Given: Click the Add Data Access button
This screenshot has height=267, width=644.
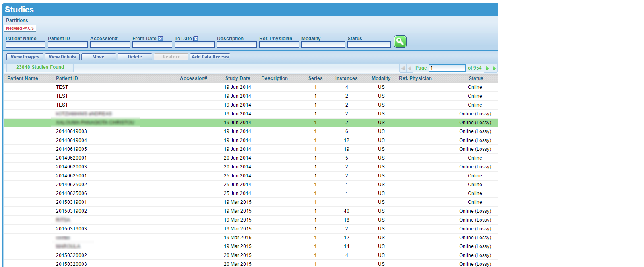Looking at the screenshot, I should 210,57.
